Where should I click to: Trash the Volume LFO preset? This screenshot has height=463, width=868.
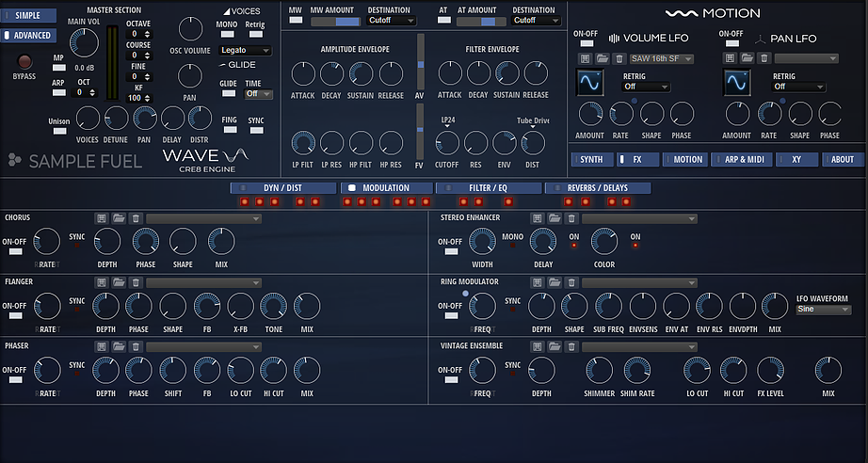620,58
